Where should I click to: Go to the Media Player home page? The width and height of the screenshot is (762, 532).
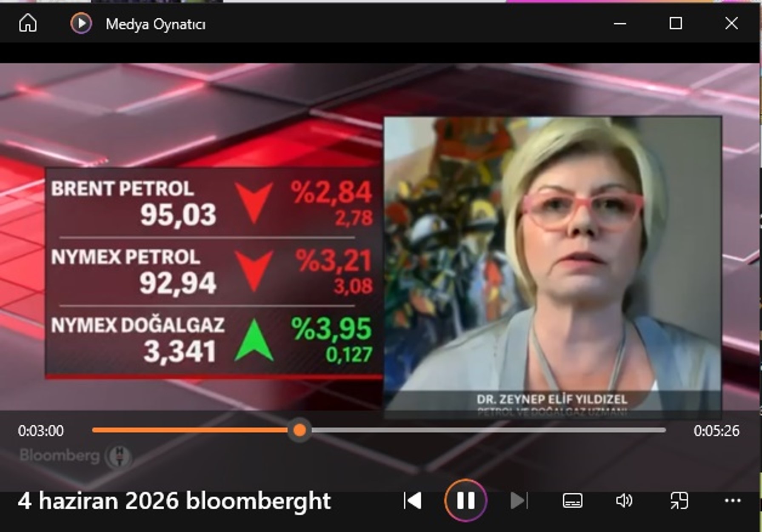point(28,23)
